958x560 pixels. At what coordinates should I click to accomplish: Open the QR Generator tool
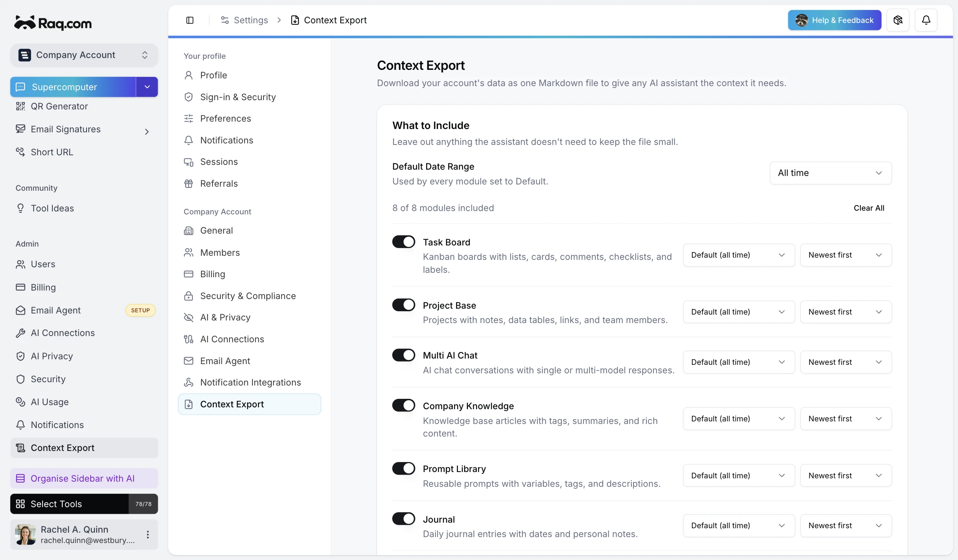84,106
